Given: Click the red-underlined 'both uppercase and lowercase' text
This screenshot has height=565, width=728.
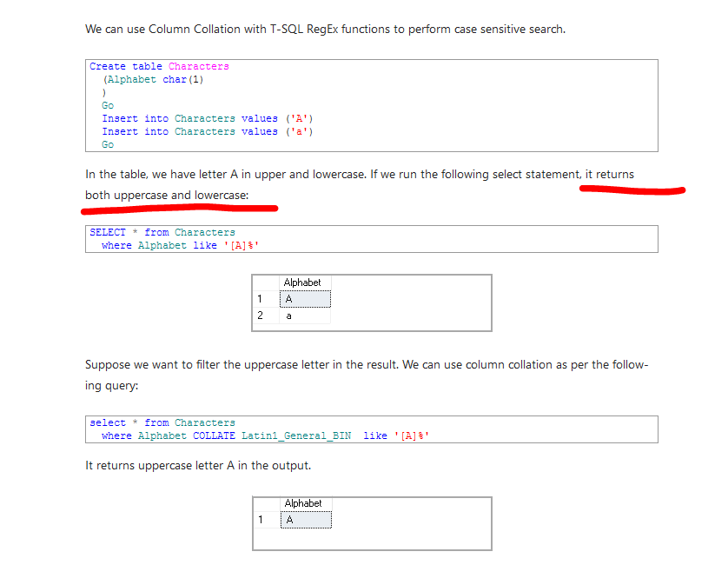Looking at the screenshot, I should (x=167, y=195).
